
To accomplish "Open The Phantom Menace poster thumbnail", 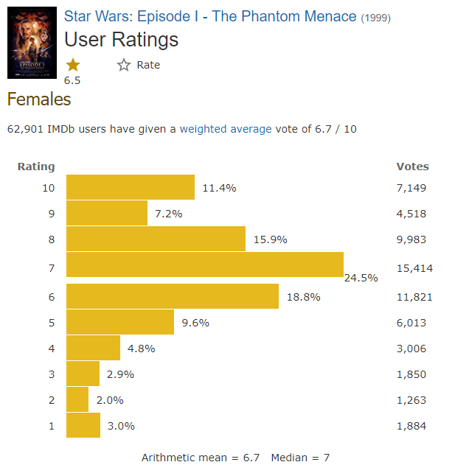I will point(32,43).
